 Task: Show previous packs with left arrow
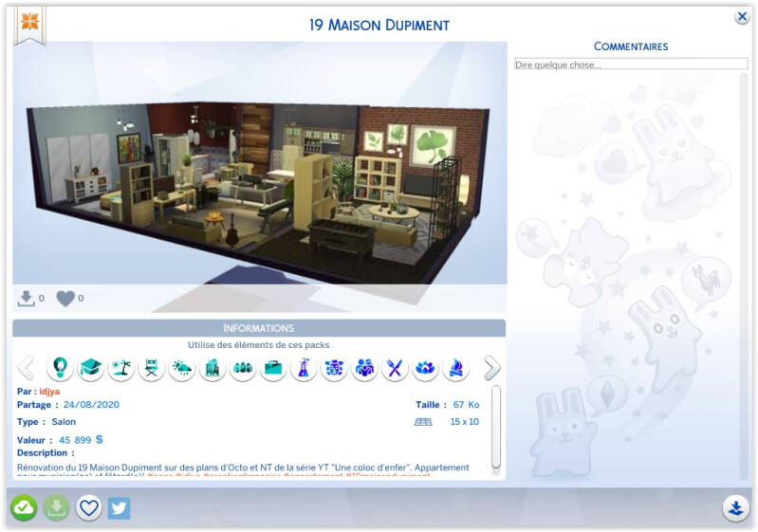[x=27, y=368]
